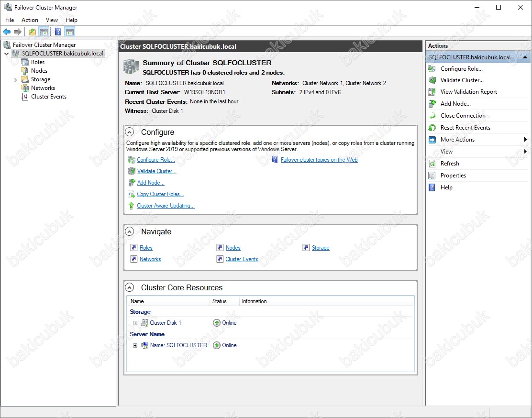Click the Refresh icon in Actions pane
This screenshot has height=418, width=532.
pyautogui.click(x=432, y=164)
